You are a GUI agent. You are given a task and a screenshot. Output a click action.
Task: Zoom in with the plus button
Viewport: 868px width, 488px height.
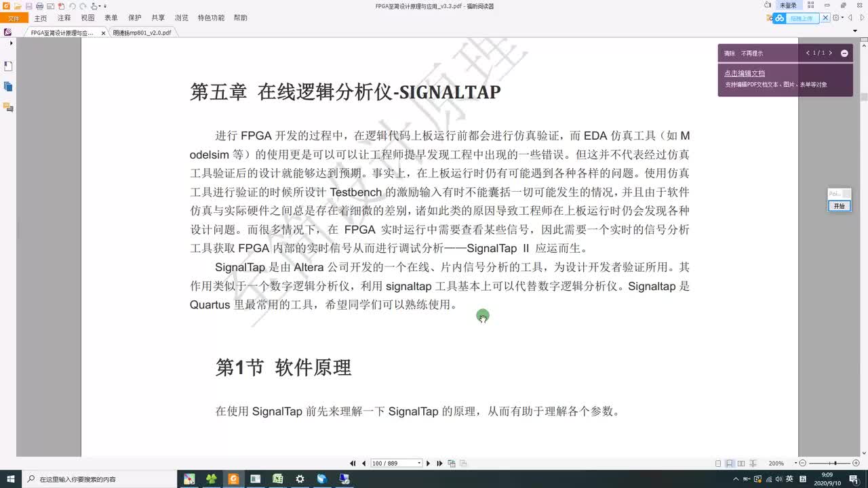[856, 463]
